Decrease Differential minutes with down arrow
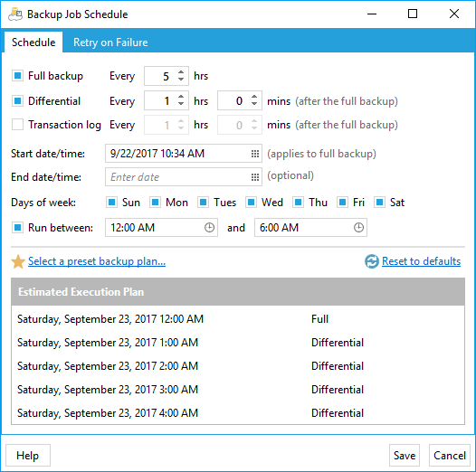 point(254,104)
